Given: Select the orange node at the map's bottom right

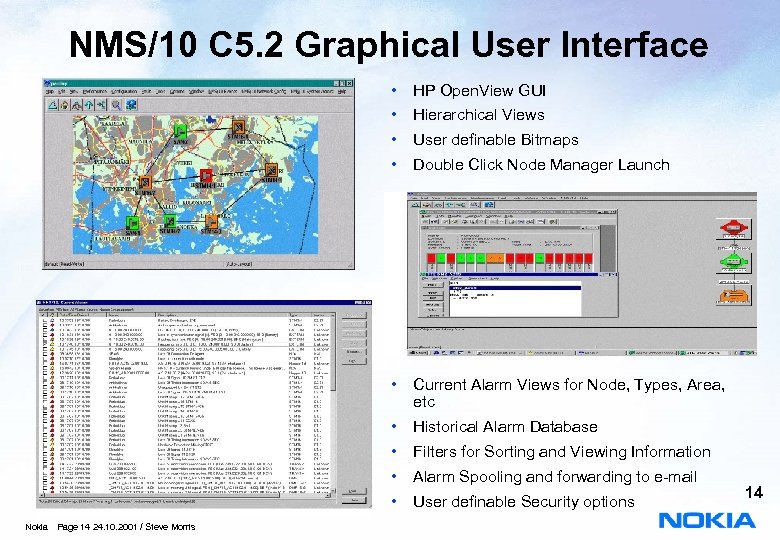Looking at the screenshot, I should coord(211,221).
